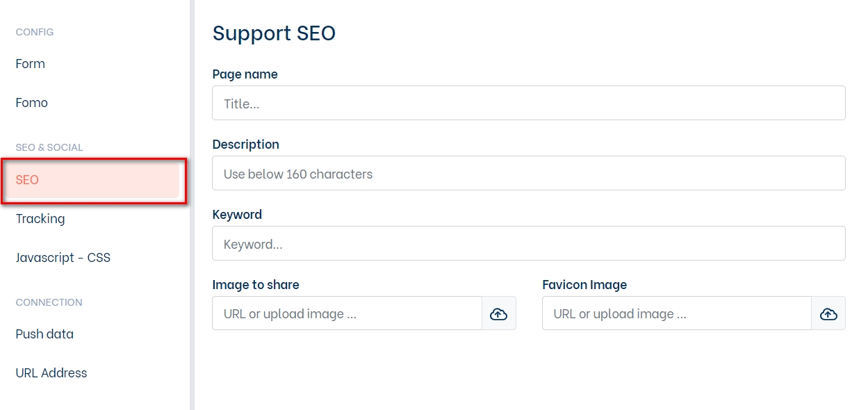Open the Form config page
The image size is (868, 410).
tap(31, 64)
